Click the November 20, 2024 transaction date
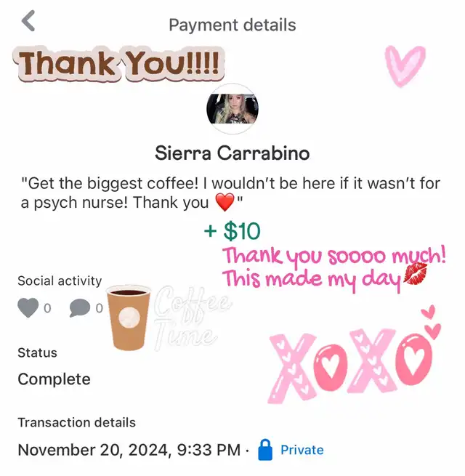The image size is (465, 476). (x=129, y=450)
